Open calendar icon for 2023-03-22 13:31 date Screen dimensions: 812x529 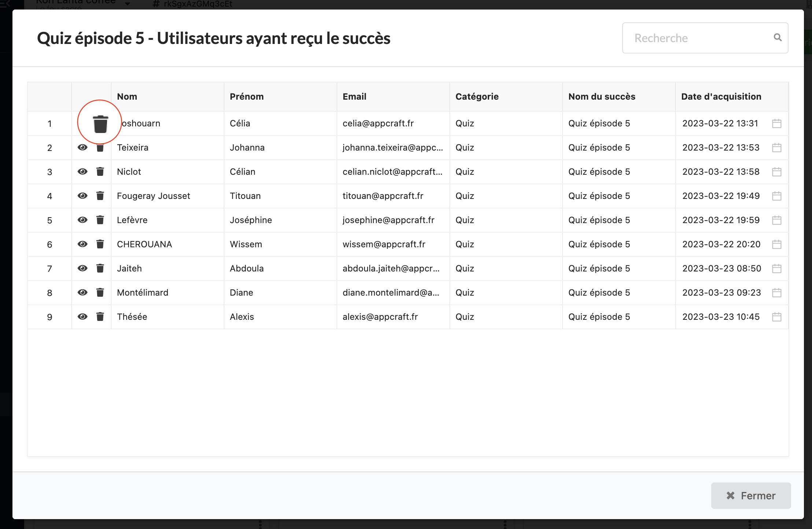pos(776,123)
